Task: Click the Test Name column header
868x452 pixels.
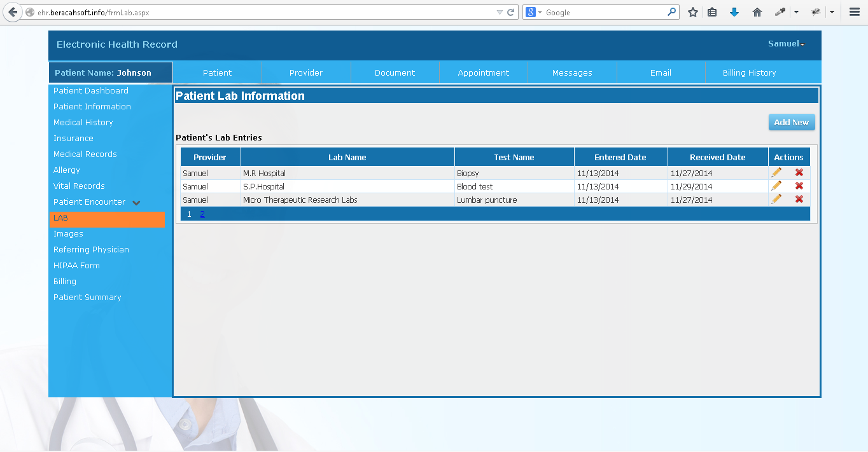Action: coord(514,157)
